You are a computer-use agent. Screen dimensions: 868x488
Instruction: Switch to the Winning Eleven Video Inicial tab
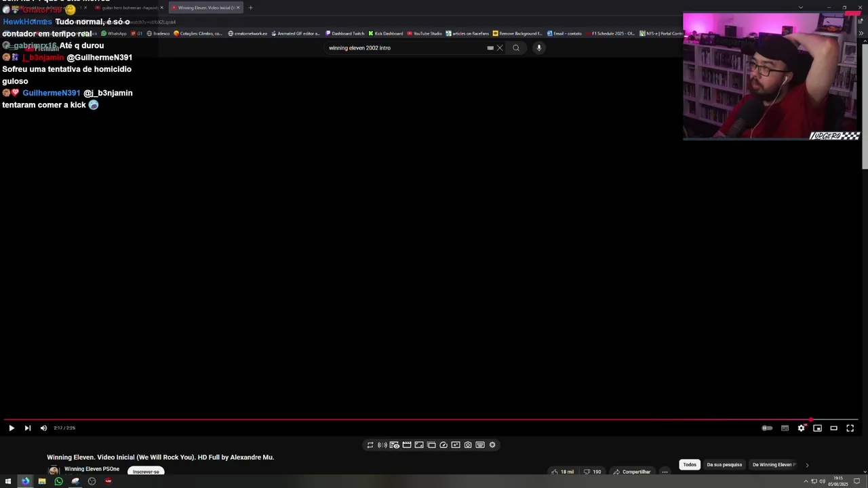(205, 7)
